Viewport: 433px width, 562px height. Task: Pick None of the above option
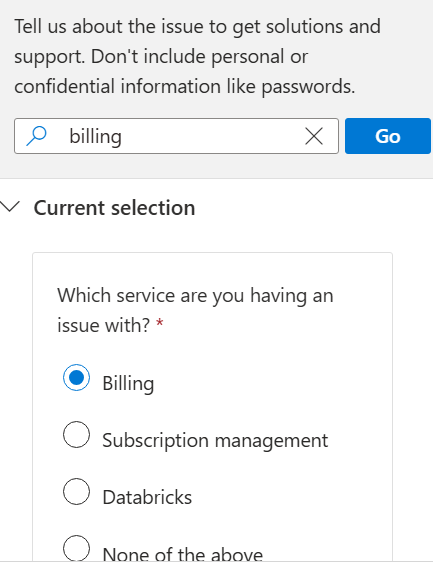coord(76,548)
